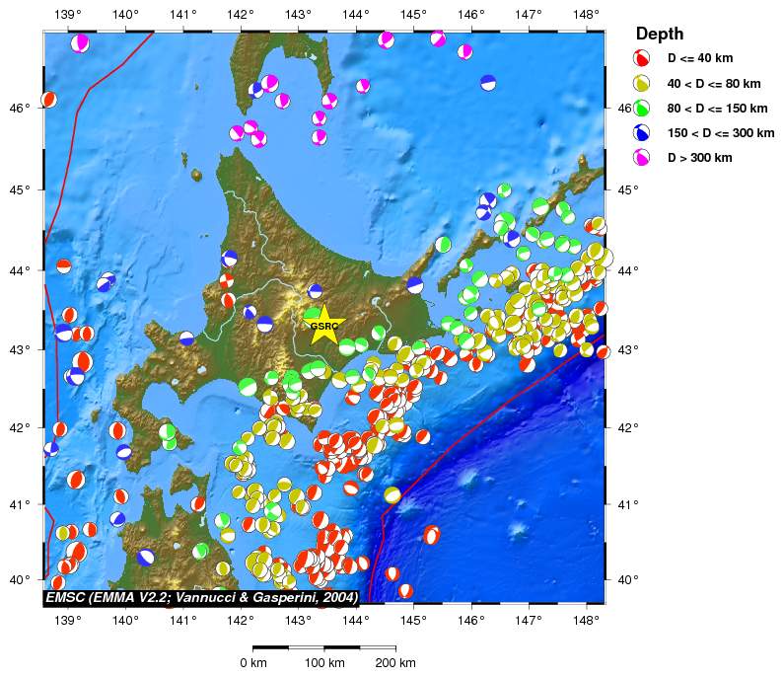Select the 'D <= 40 km' legend label
The height and width of the screenshot is (677, 784).
click(x=700, y=58)
